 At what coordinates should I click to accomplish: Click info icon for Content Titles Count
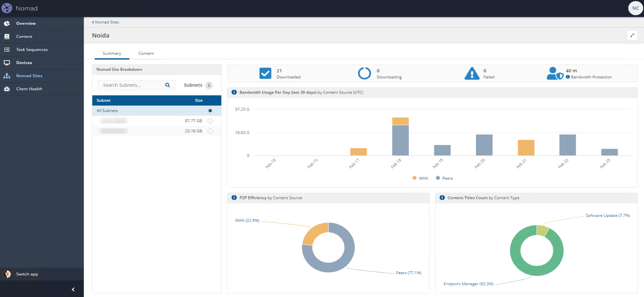click(442, 198)
